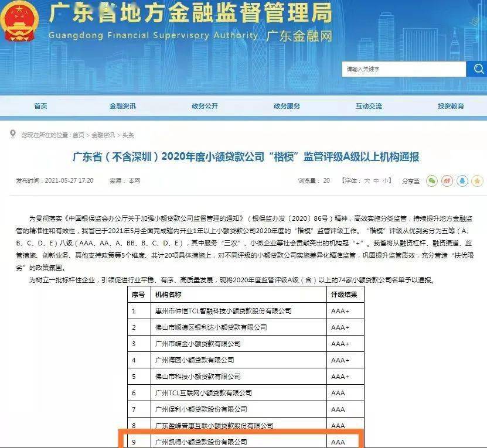487x448 pixels.
Task: Open the 政务公开 navigation menu item
Action: (205, 106)
